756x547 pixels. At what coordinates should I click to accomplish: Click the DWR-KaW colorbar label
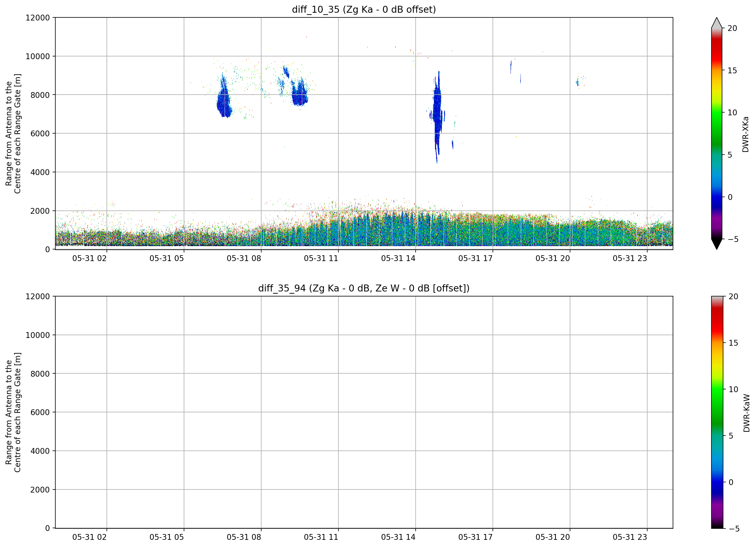(746, 413)
